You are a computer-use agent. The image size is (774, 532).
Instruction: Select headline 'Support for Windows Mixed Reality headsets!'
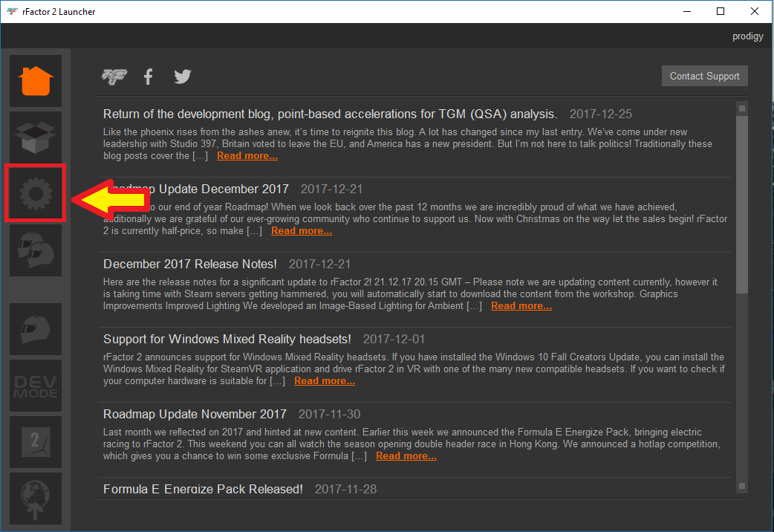(x=227, y=340)
